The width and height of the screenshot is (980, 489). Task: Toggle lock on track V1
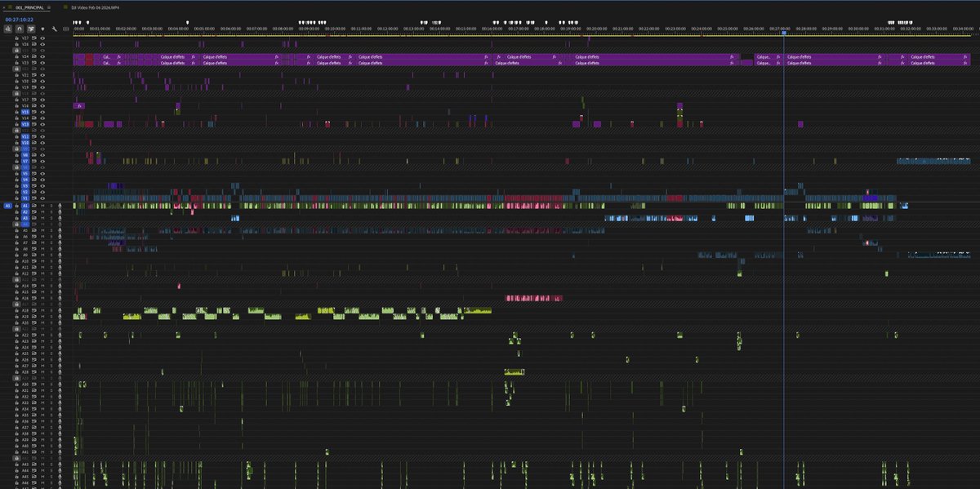pyautogui.click(x=16, y=198)
